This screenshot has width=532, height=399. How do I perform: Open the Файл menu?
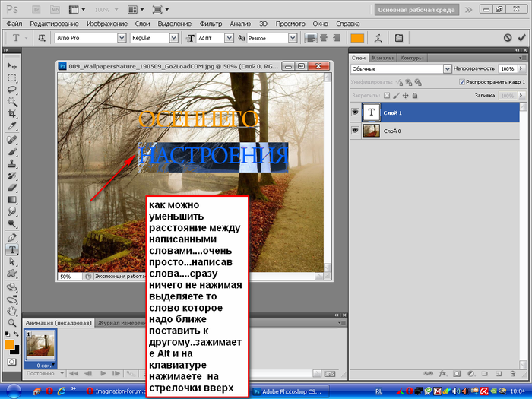(14, 24)
